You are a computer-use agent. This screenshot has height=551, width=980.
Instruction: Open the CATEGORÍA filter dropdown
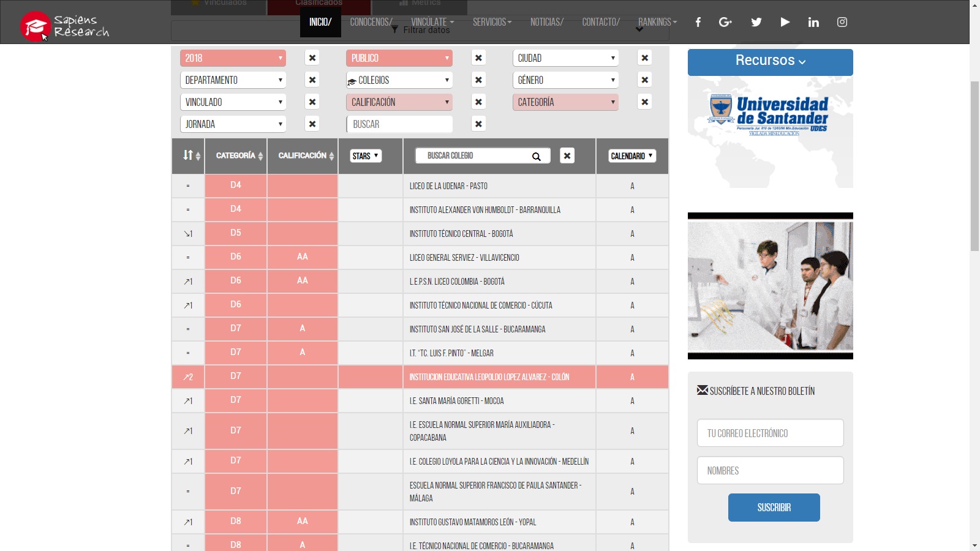click(565, 102)
